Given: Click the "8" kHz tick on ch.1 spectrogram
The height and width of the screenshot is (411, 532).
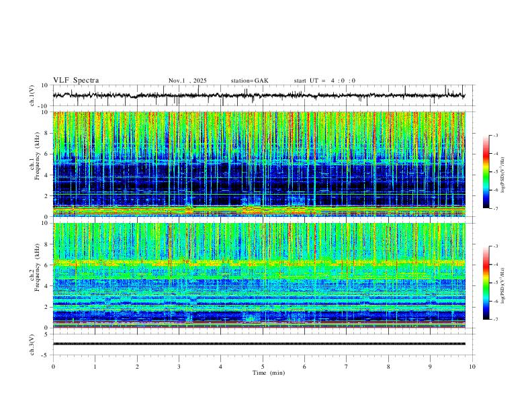Looking at the screenshot, I should coord(47,133).
